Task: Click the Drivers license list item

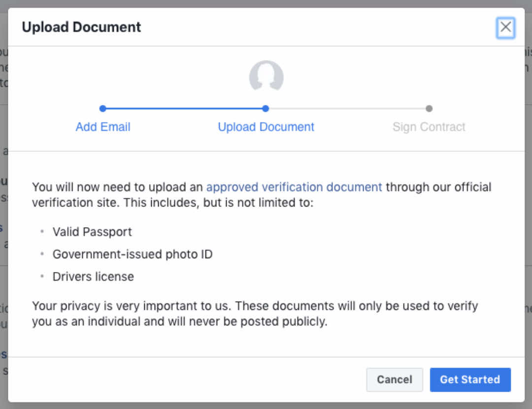Action: pos(93,276)
